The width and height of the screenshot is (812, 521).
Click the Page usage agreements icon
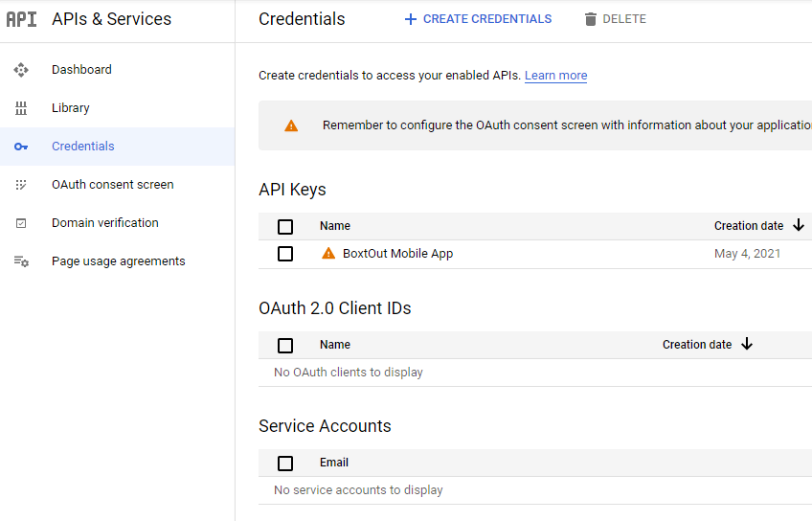pos(21,261)
